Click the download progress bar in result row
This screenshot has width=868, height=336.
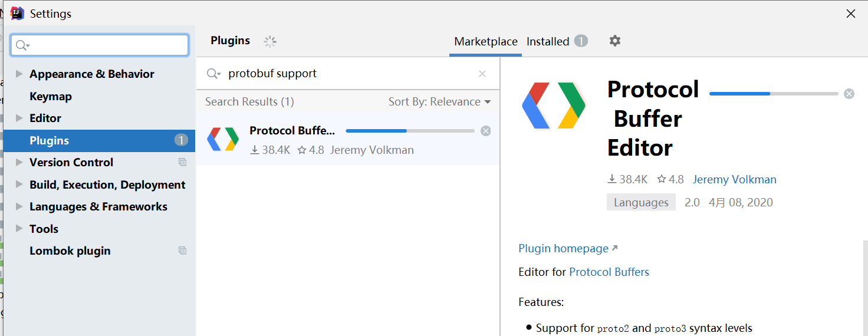(410, 131)
